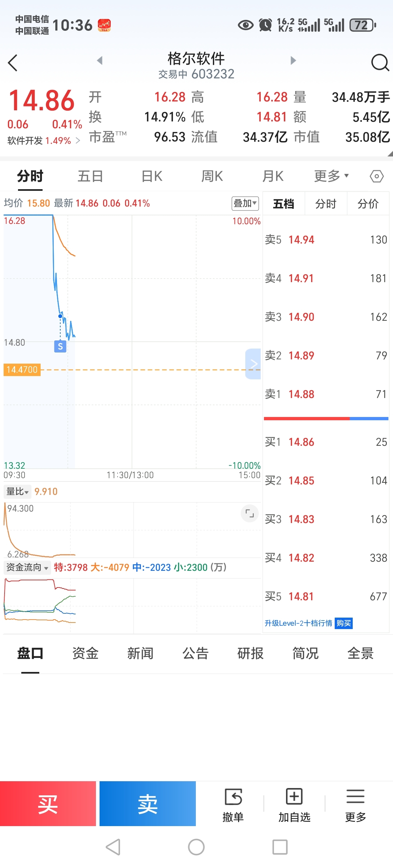Open the 叠加 overlay dropdown
Viewport: 393px width, 868px height.
[245, 204]
